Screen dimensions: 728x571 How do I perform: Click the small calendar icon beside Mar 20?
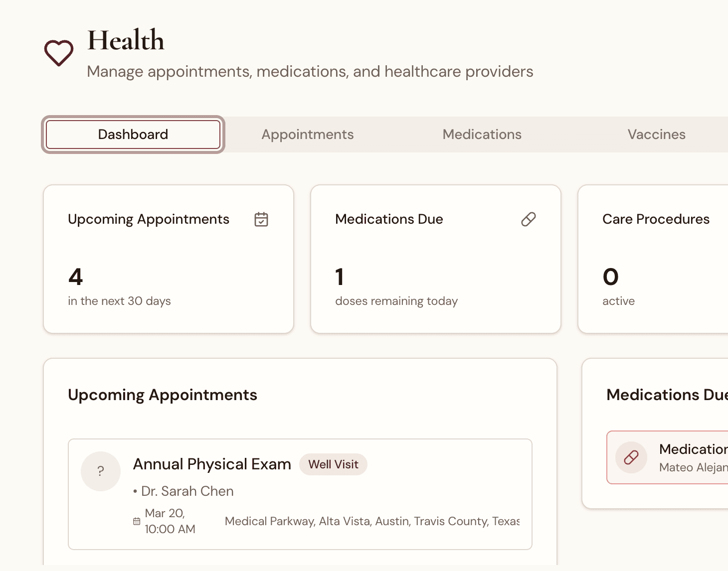137,521
